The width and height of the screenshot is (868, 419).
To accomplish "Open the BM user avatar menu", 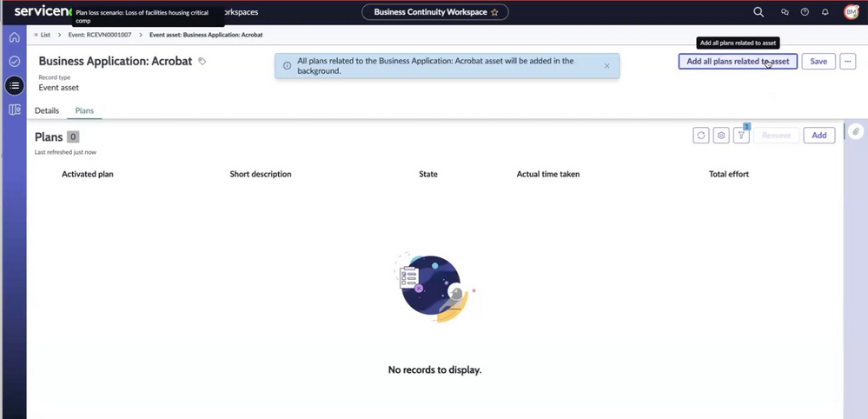I will 851,12.
